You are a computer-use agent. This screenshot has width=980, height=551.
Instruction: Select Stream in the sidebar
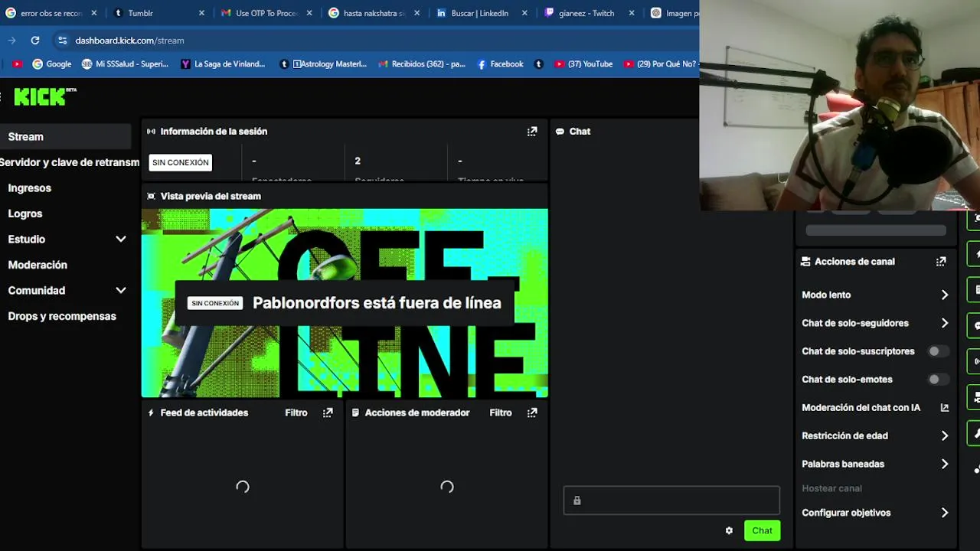(x=66, y=137)
